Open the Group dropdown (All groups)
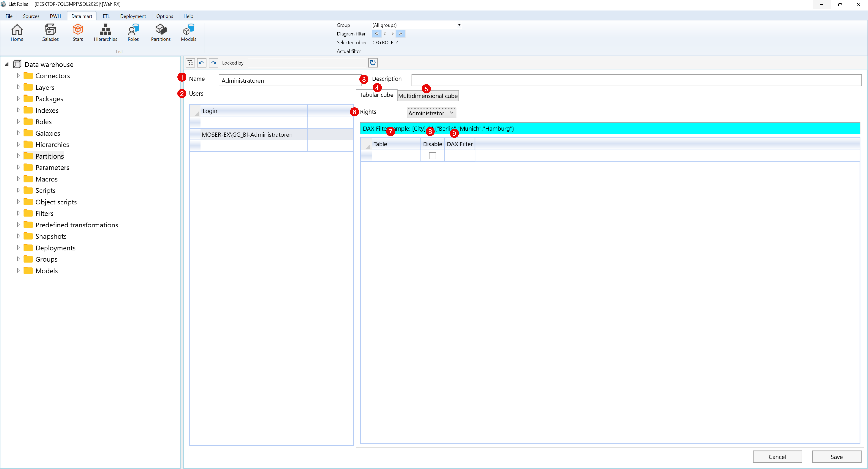This screenshot has width=868, height=469. point(416,25)
